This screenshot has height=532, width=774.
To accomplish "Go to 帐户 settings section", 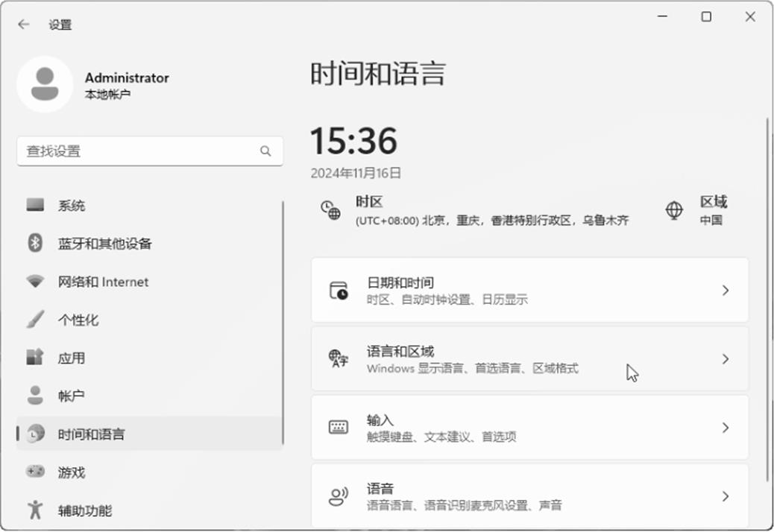I will [72, 396].
